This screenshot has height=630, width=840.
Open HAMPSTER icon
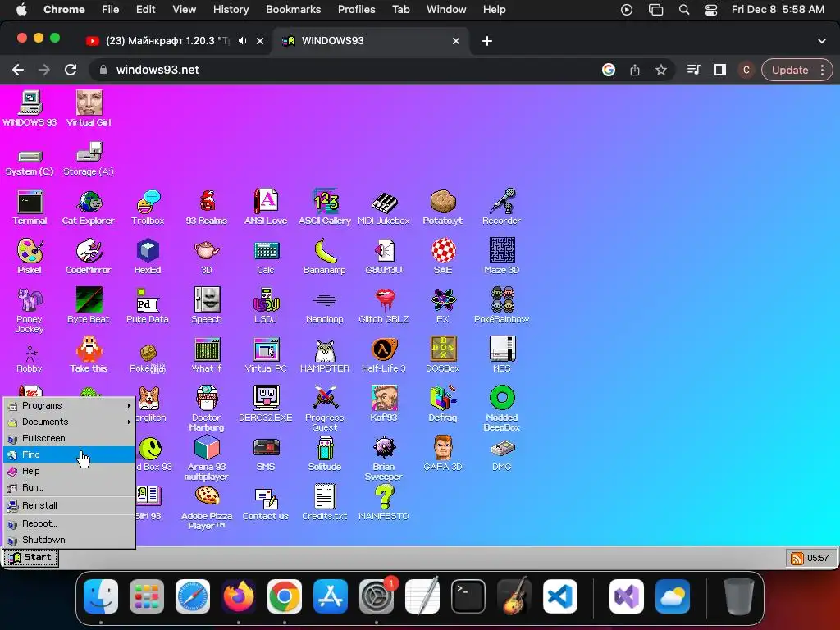tap(325, 355)
